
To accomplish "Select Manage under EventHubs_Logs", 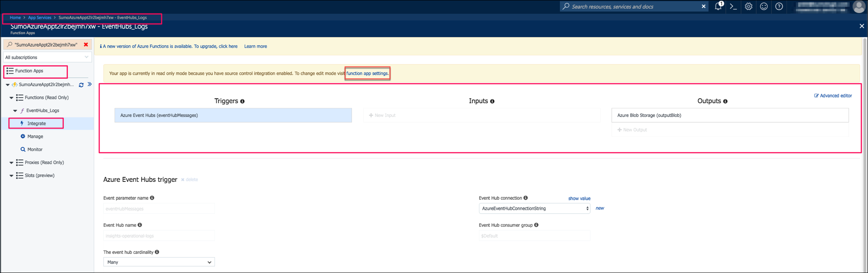I will click(35, 136).
